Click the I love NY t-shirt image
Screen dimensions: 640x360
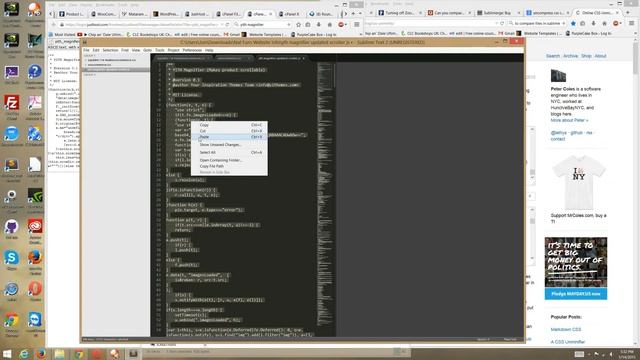click(x=578, y=182)
